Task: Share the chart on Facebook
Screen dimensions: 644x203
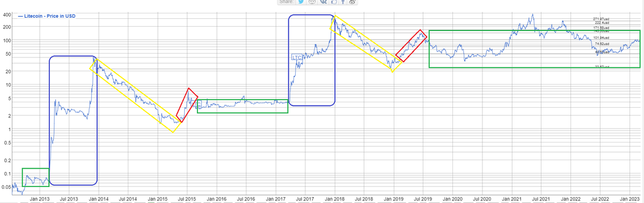Action: click(343, 2)
